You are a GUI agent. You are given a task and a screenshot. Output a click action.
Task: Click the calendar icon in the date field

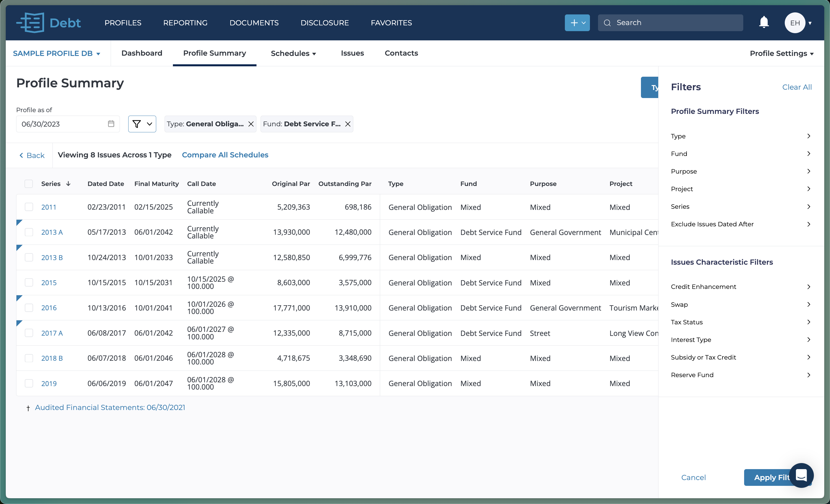click(111, 124)
